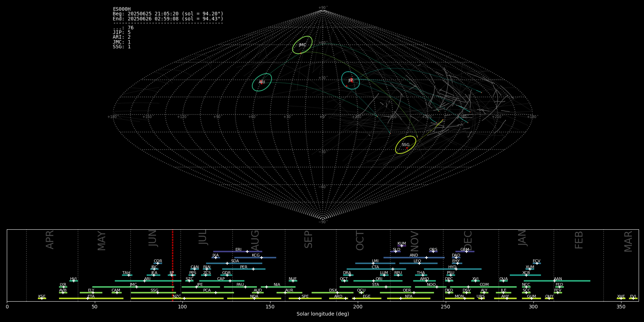This screenshot has width=644, height=322.
Task: Click the ARI radiant ellipse on the sky map
Action: pos(262,82)
